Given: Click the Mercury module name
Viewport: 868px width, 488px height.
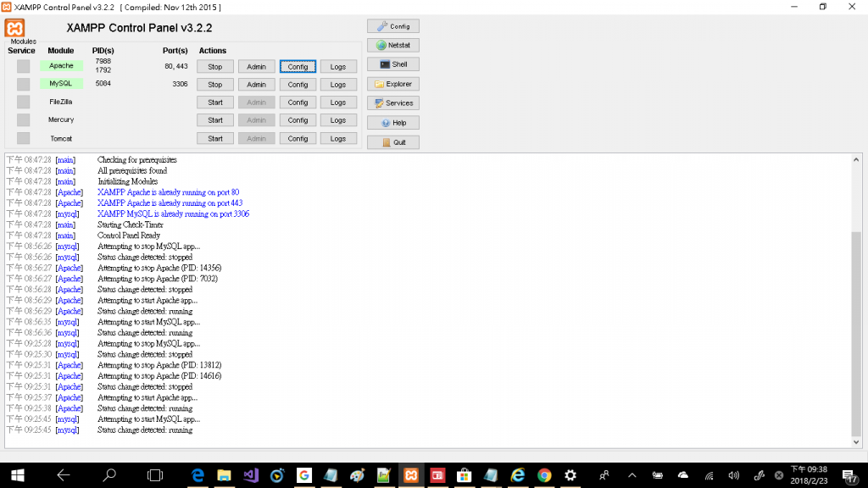Looking at the screenshot, I should (x=61, y=119).
